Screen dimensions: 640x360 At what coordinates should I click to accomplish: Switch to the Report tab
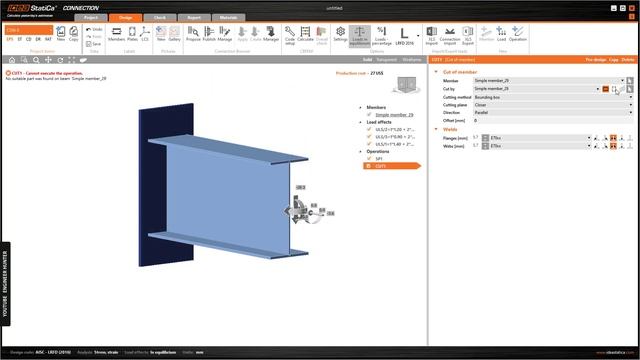tap(194, 18)
